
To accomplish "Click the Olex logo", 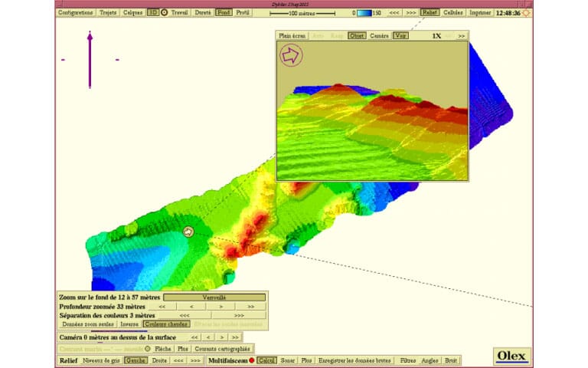I will pyautogui.click(x=511, y=356).
